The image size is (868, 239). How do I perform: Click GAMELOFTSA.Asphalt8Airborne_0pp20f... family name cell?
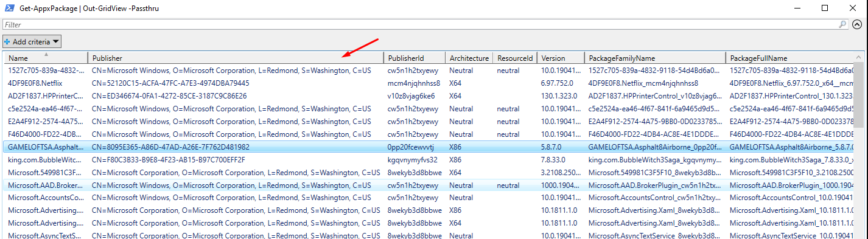coord(655,147)
